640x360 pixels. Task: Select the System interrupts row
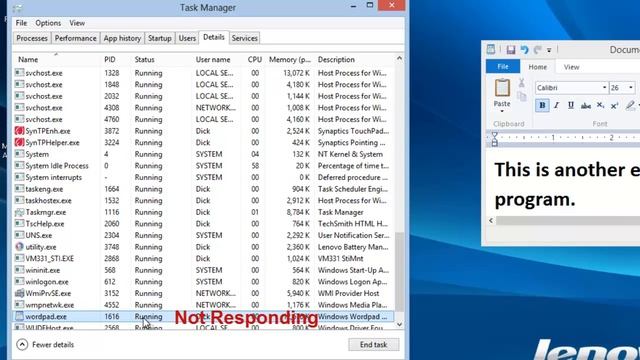click(204, 178)
